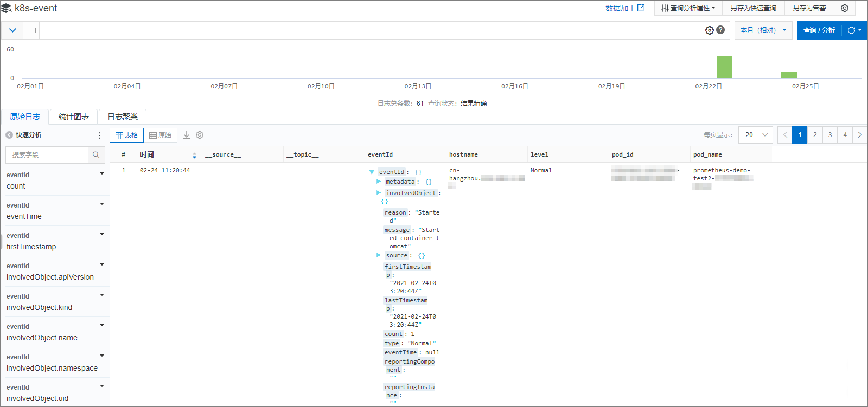
Task: Collapse the quick analysis panel arrow icon
Action: click(x=9, y=135)
